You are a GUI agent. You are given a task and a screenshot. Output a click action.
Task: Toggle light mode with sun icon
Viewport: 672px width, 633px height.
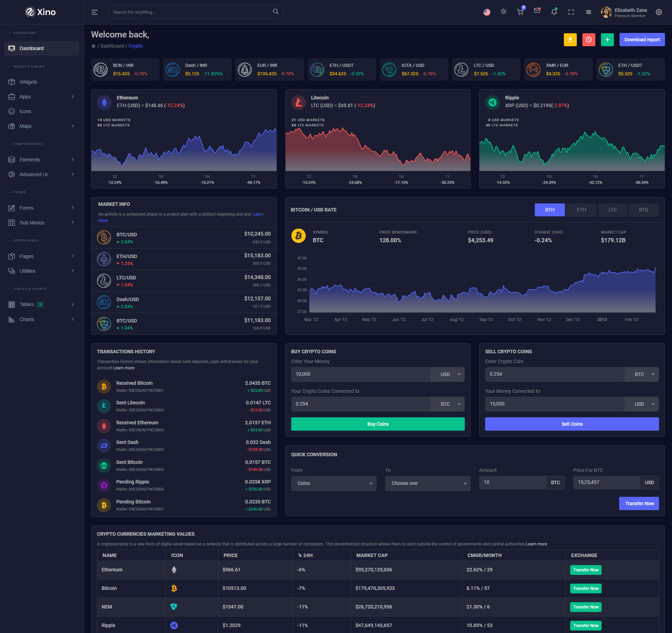pos(503,12)
